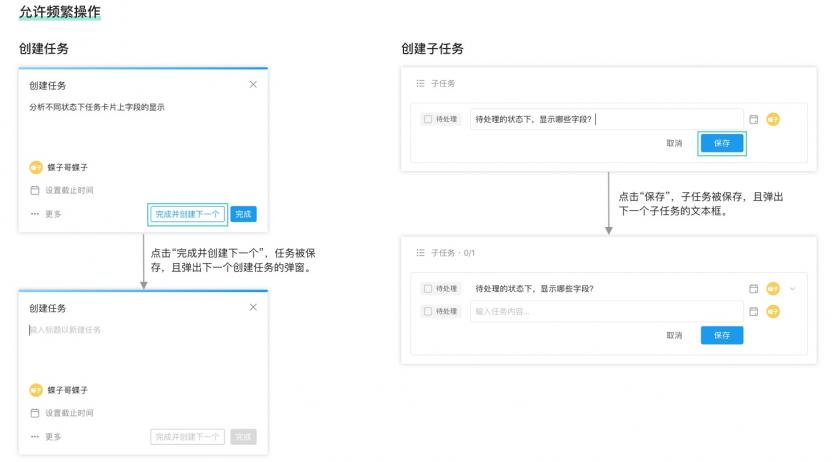Click 设置截止时间 text in the empty dialog
This screenshot has width=840, height=462.
pyautogui.click(x=69, y=413)
